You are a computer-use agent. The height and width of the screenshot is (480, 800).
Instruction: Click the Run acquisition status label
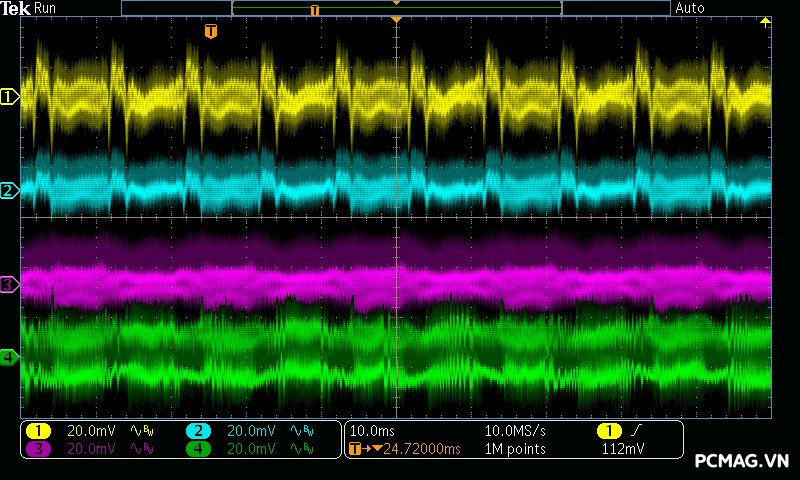coord(46,8)
